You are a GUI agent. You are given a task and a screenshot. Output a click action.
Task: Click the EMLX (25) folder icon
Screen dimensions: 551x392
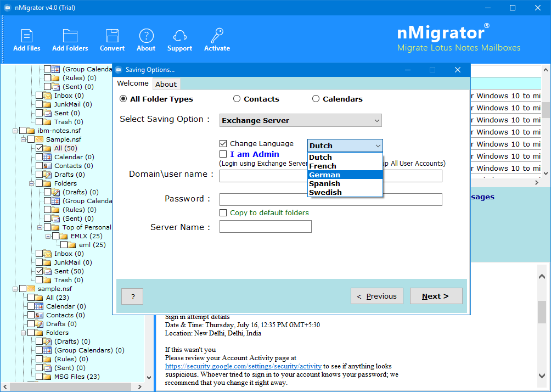[64, 236]
